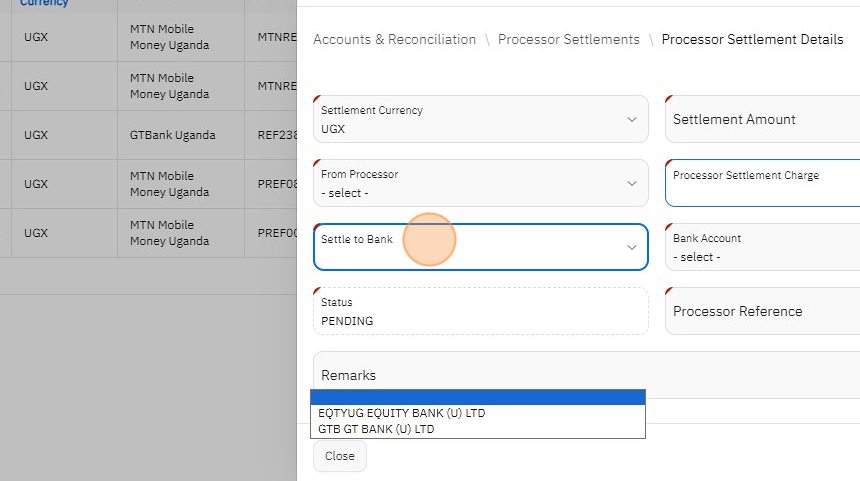Open Processor Settlements breadcrumb link

[x=568, y=40]
